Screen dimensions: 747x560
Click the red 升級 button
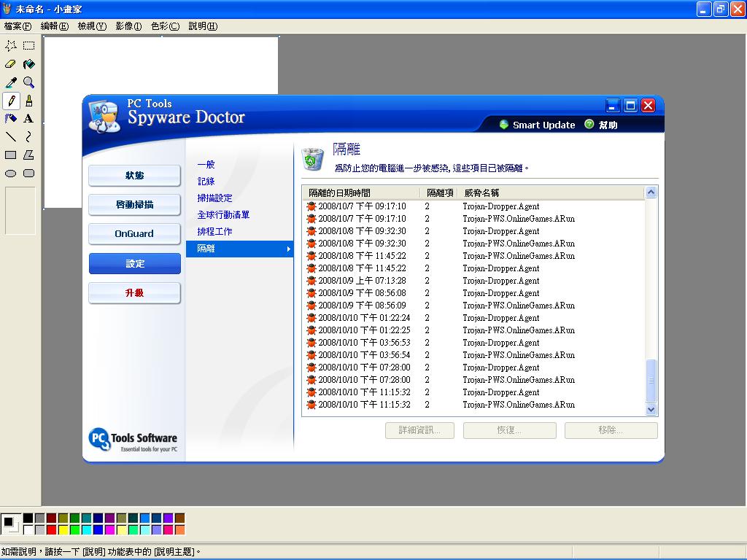coord(135,293)
